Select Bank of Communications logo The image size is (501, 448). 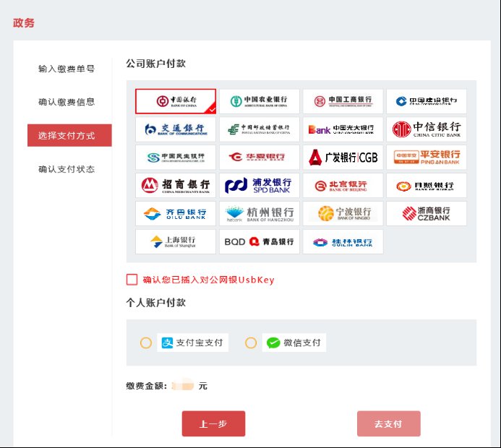[175, 129]
